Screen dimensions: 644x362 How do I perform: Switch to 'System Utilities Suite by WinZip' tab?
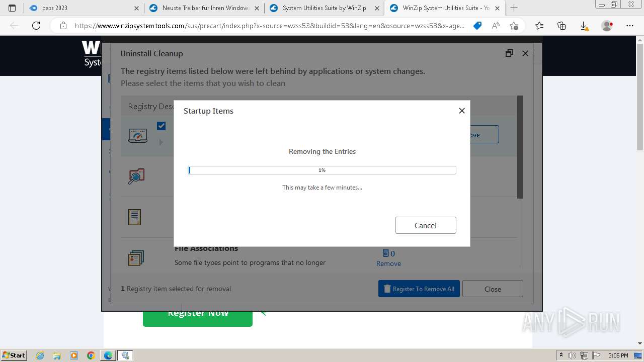[324, 8]
